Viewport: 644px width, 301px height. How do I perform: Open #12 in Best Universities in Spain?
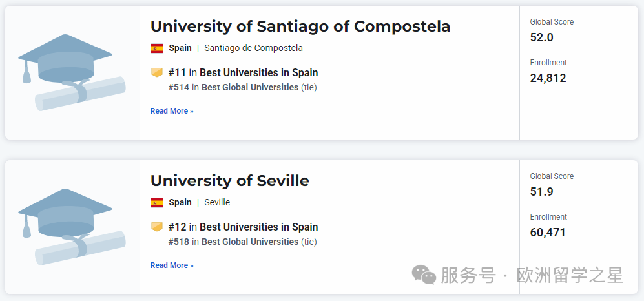pos(243,227)
